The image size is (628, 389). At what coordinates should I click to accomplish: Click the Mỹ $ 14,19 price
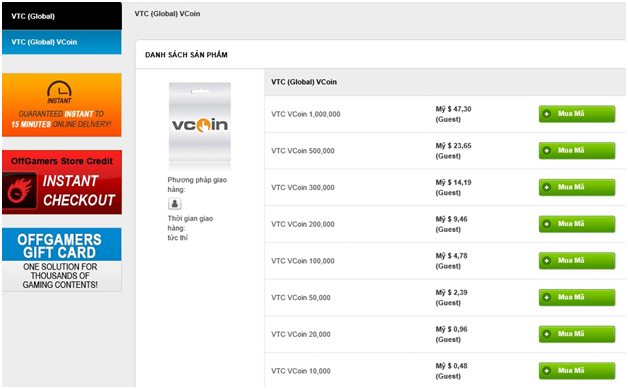click(453, 182)
